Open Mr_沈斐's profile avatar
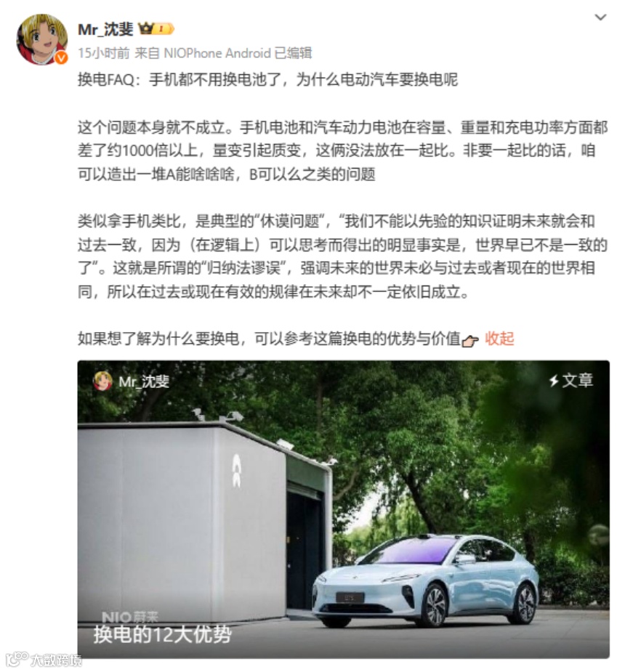 click(x=41, y=39)
